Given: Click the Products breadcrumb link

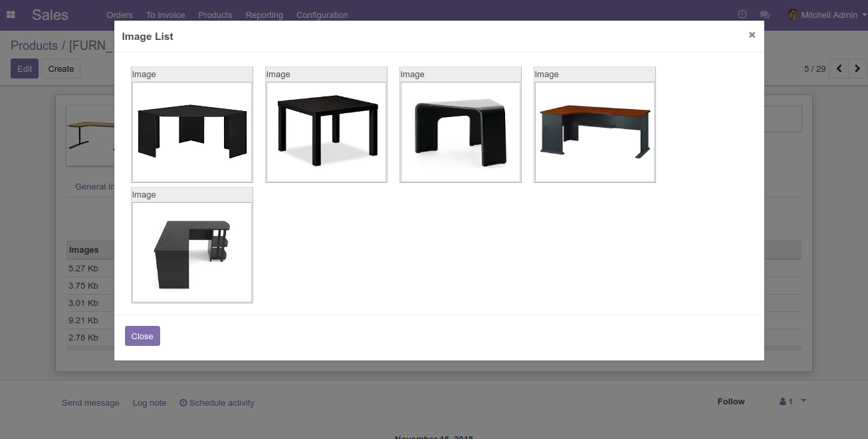Looking at the screenshot, I should tap(34, 46).
